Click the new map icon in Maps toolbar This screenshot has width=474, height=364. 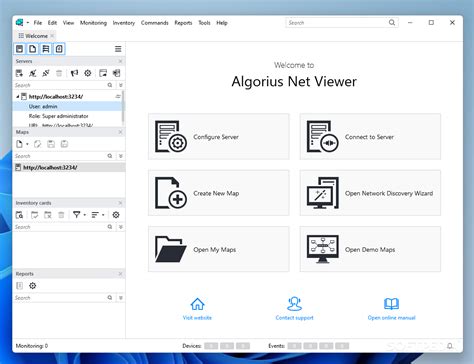coord(19,144)
